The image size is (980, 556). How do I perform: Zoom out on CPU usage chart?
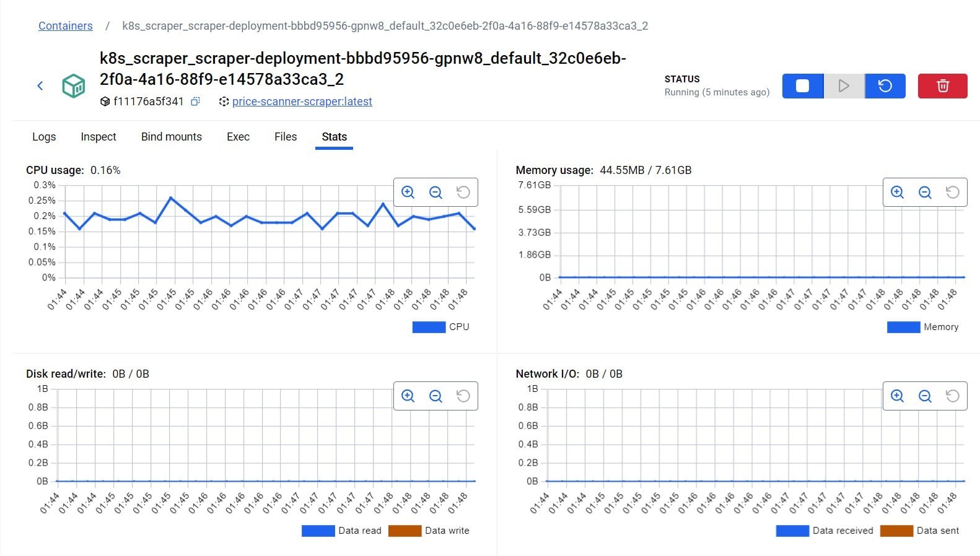[x=435, y=193]
